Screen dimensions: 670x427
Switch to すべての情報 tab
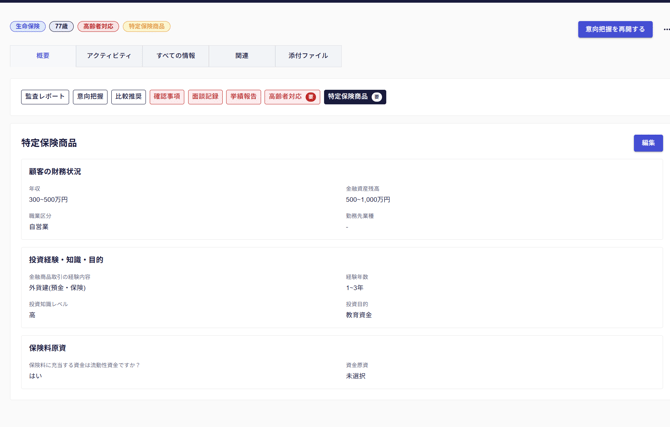(x=176, y=56)
